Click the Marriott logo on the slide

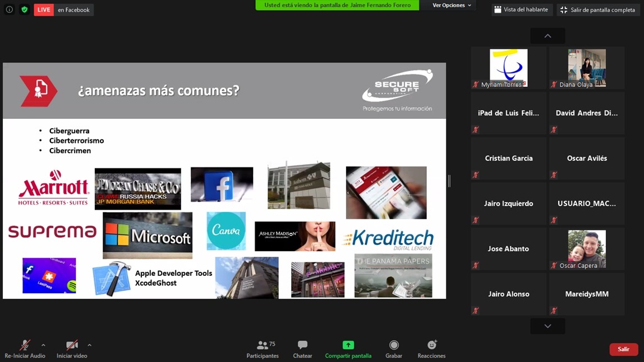tap(53, 188)
